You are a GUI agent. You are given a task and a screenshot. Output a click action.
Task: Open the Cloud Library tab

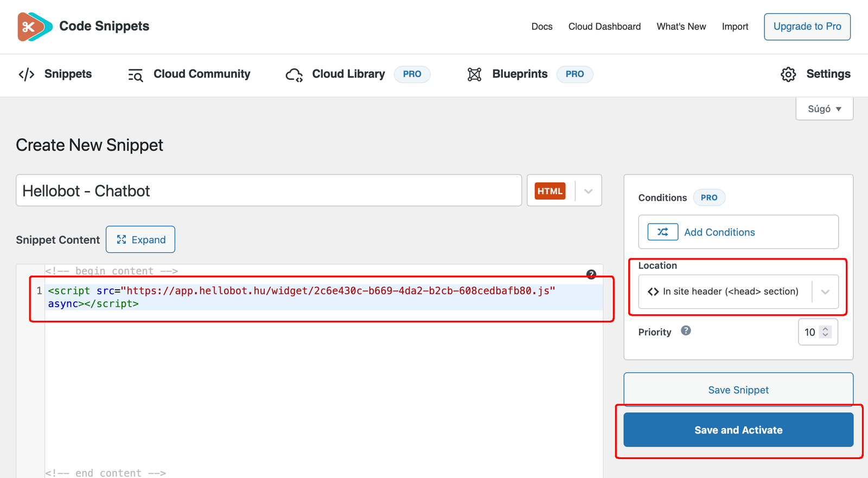tap(358, 74)
